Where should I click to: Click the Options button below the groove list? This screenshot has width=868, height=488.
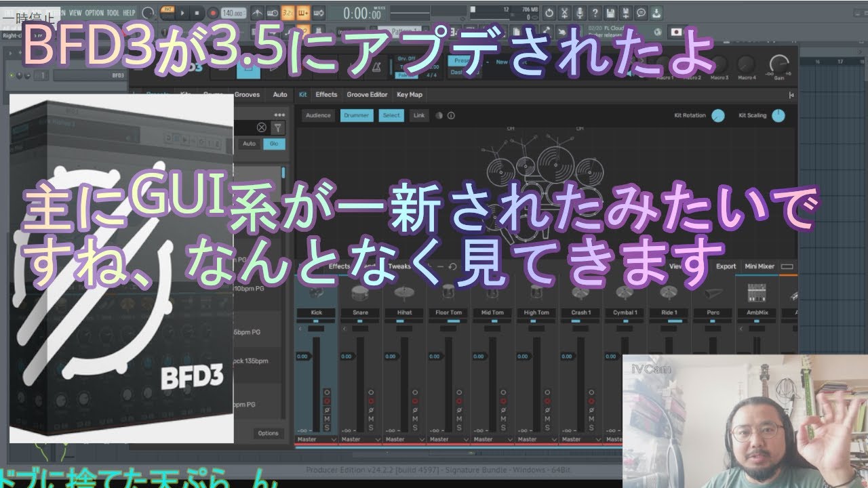click(x=268, y=433)
